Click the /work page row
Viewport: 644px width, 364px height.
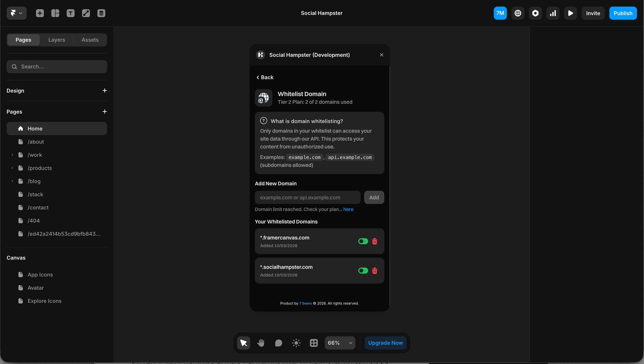point(57,155)
